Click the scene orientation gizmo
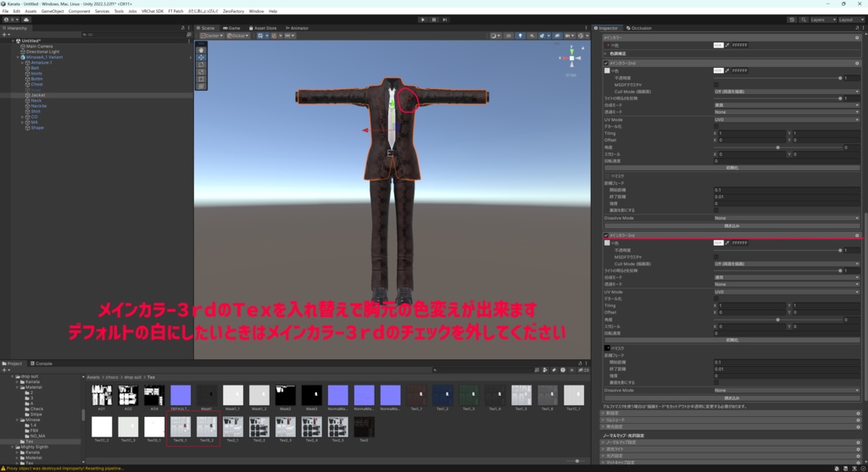The image size is (868, 472). (x=572, y=58)
